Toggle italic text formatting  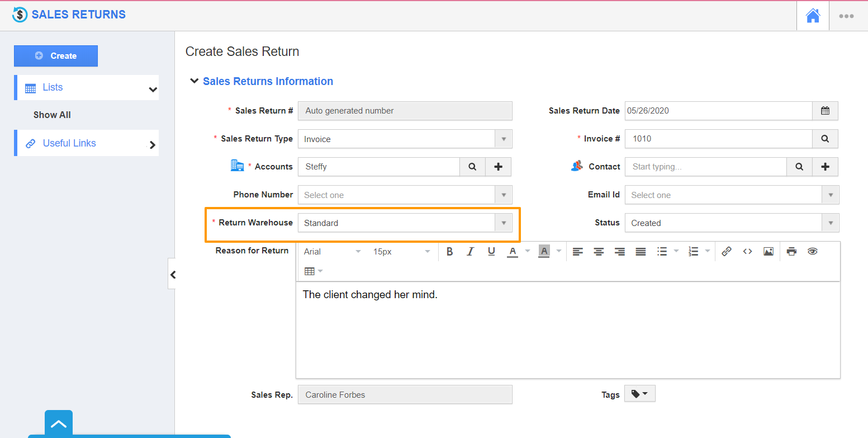pos(471,252)
